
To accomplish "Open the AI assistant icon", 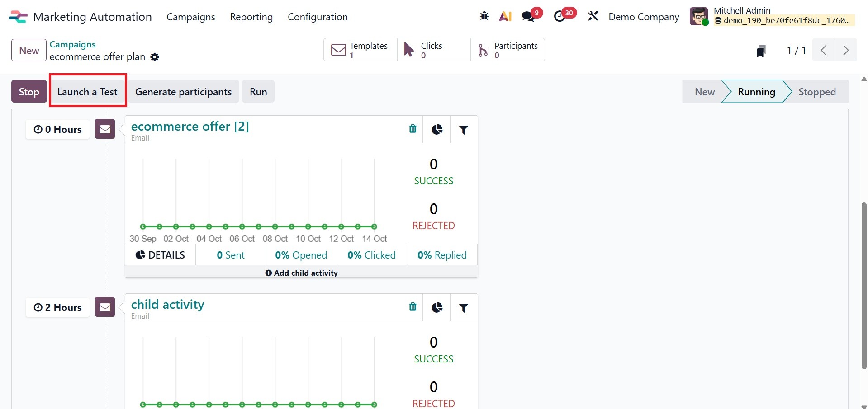I will (505, 17).
